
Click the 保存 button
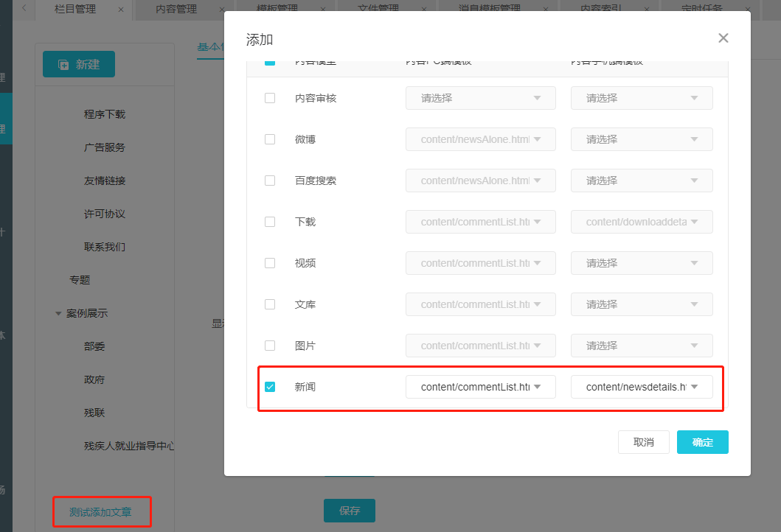[x=349, y=511]
